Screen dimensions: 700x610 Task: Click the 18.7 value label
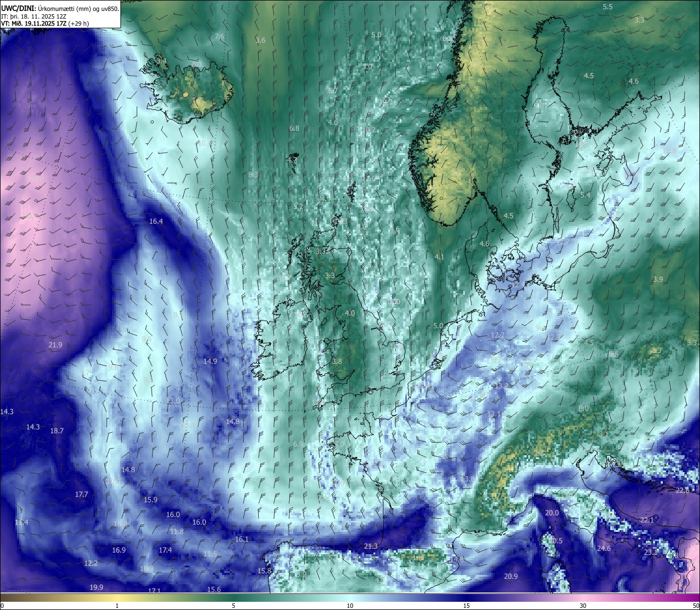(x=57, y=431)
